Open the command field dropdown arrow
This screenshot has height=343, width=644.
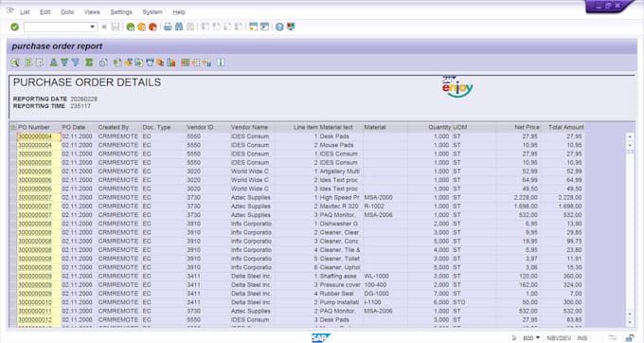click(92, 27)
